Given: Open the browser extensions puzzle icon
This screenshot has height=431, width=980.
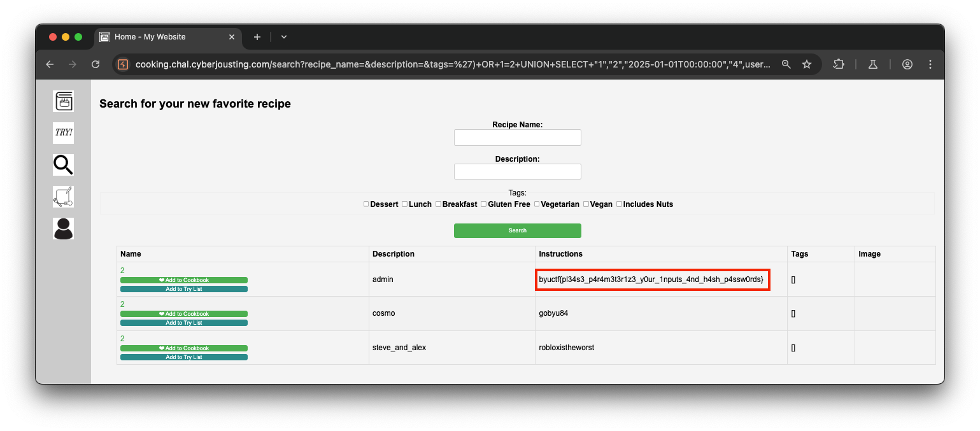Looking at the screenshot, I should (x=839, y=64).
